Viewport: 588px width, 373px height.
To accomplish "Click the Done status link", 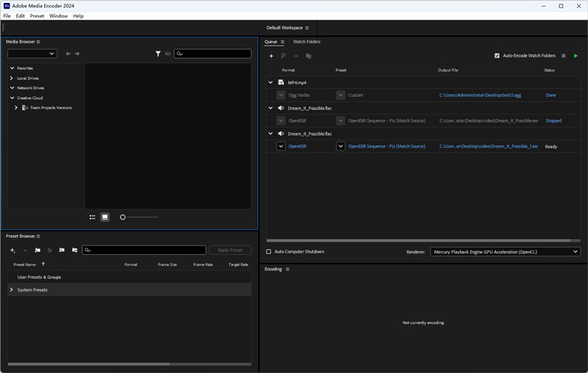I will tap(551, 95).
